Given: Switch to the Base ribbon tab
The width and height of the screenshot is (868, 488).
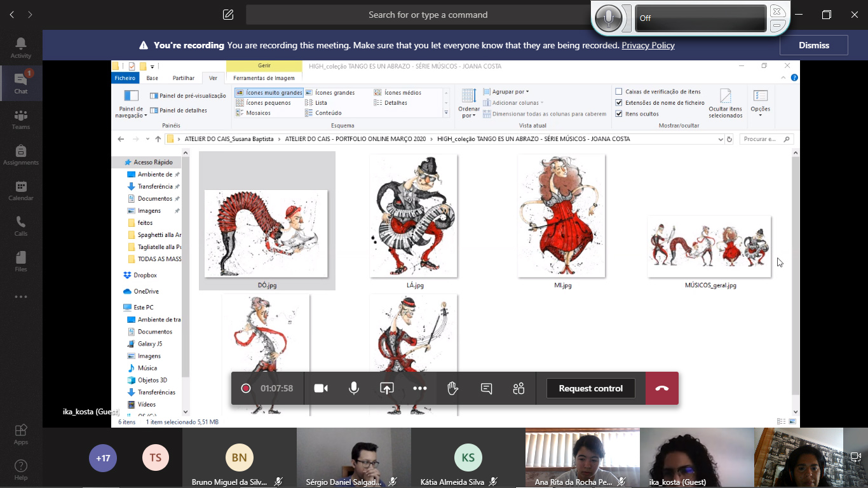Looking at the screenshot, I should tap(153, 78).
